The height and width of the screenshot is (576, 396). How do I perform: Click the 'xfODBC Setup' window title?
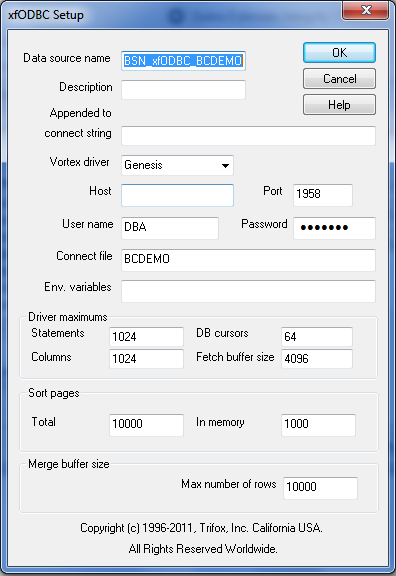coord(46,15)
